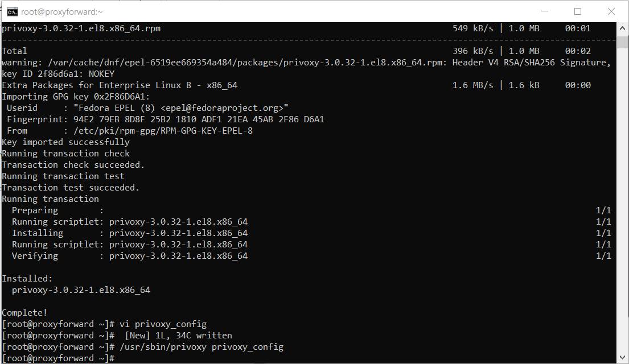Maximize the terminal window
Viewport: 629px width, 364px height.
tap(578, 11)
